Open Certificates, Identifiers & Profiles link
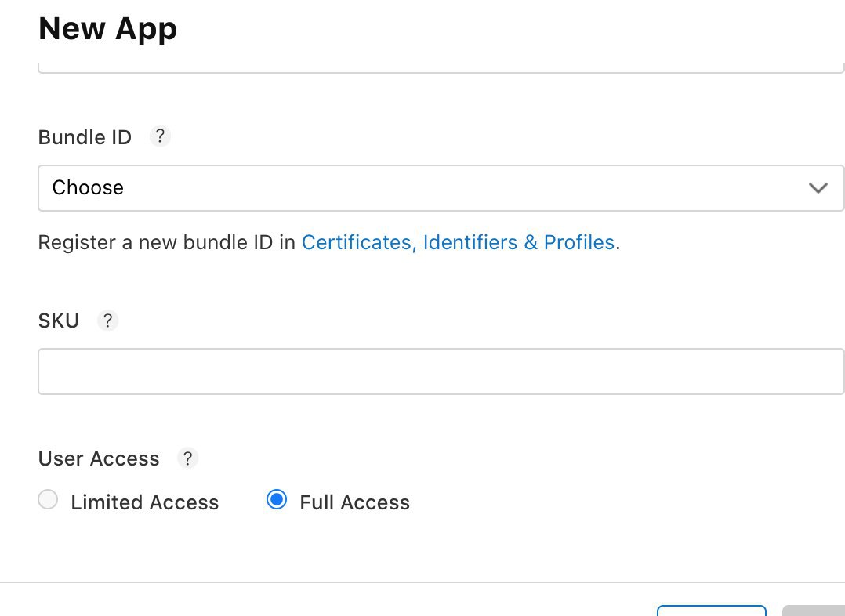Screen dimensions: 845x616 point(458,242)
